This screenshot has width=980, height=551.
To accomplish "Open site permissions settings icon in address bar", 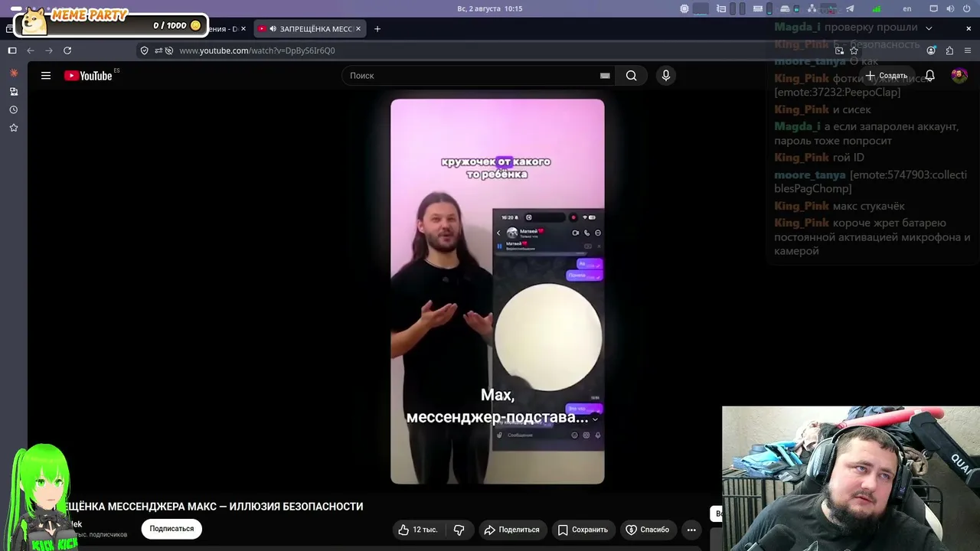I will click(x=159, y=51).
